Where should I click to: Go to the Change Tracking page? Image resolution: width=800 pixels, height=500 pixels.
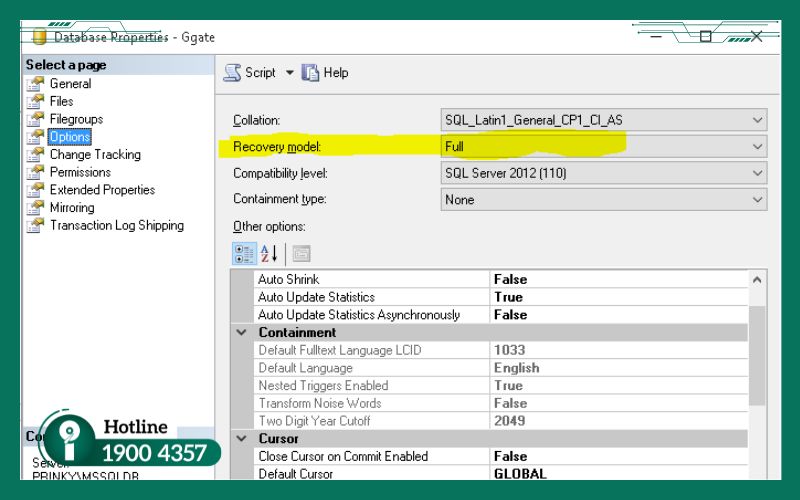click(x=95, y=155)
